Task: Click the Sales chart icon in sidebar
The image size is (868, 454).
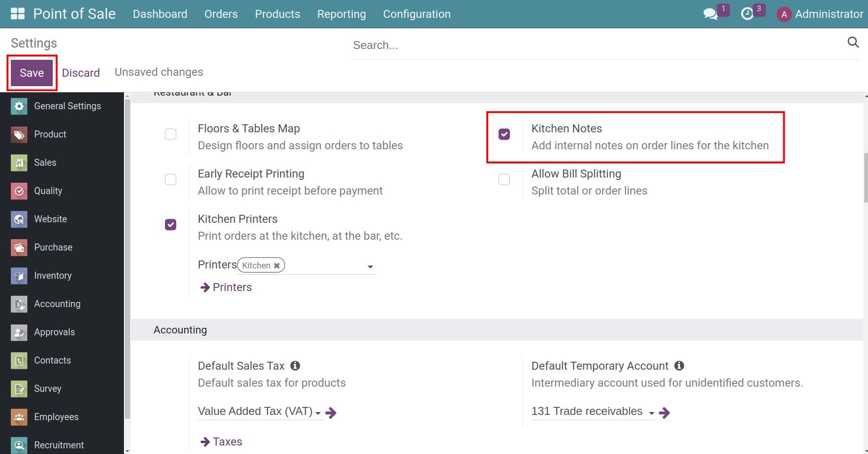Action: (x=19, y=162)
